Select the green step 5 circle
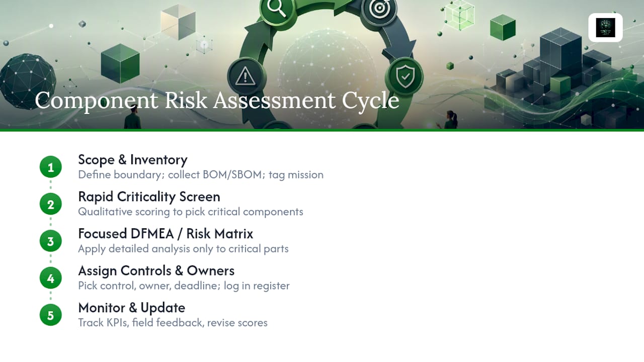The width and height of the screenshot is (644, 362). [51, 315]
